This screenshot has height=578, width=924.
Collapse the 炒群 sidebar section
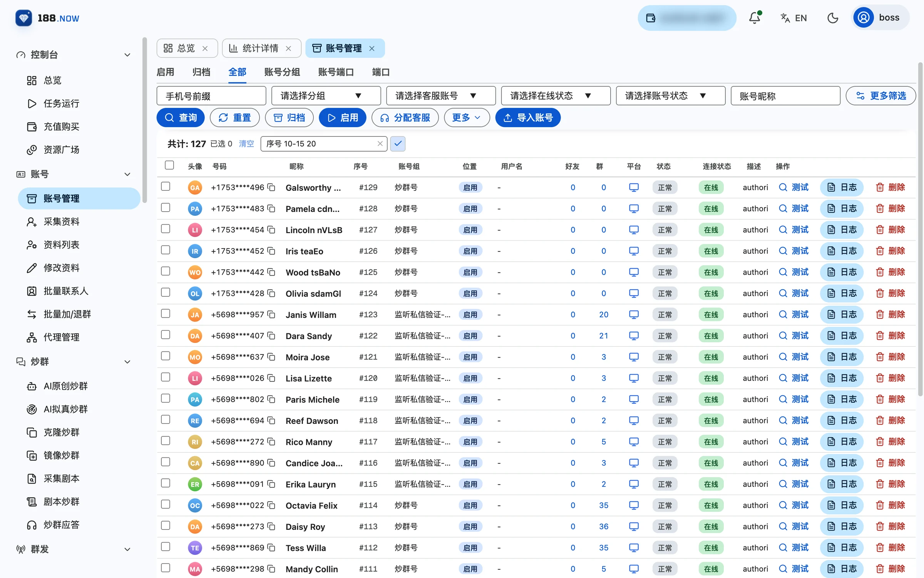coord(127,361)
